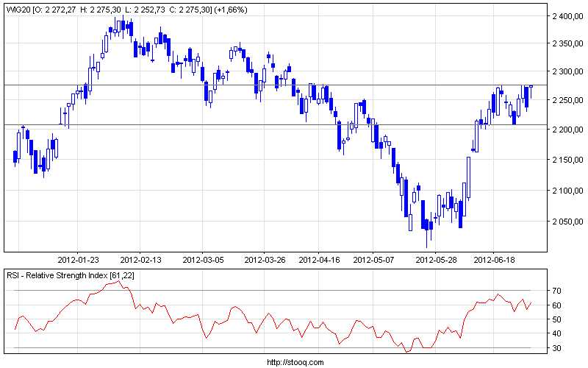Select the 2012-05-07 date label
This screenshot has width=588, height=368.
click(373, 260)
